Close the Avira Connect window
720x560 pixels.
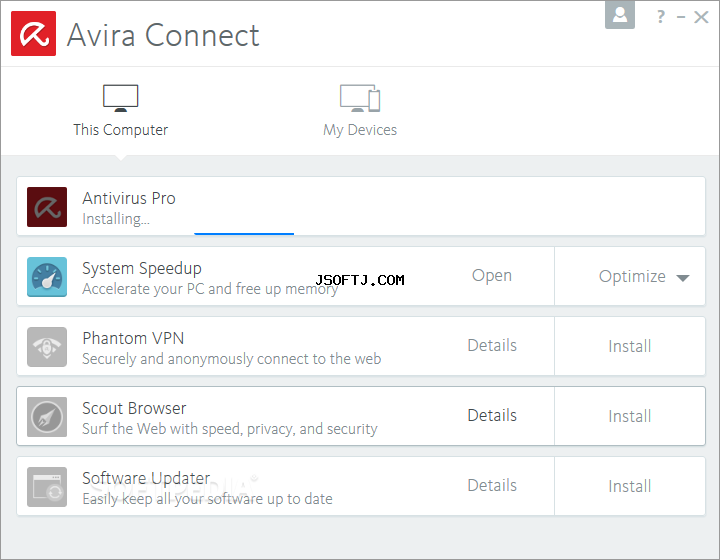(701, 17)
